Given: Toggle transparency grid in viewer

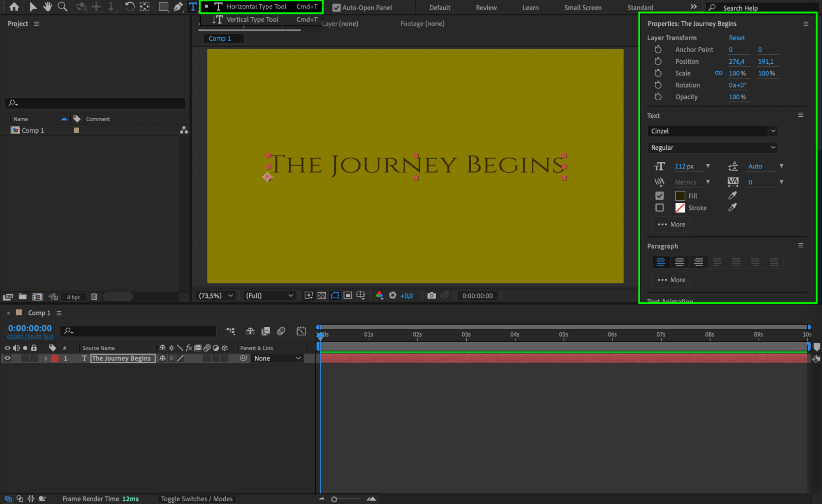Looking at the screenshot, I should [322, 296].
